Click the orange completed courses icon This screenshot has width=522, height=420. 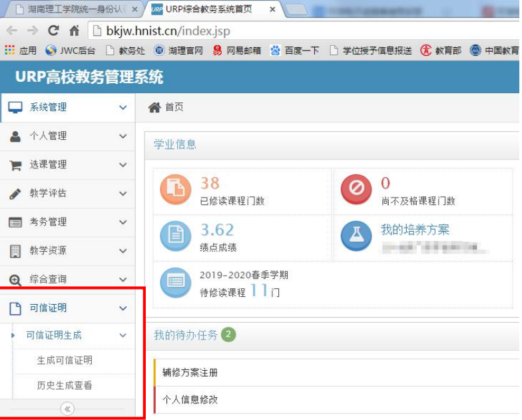(176, 189)
